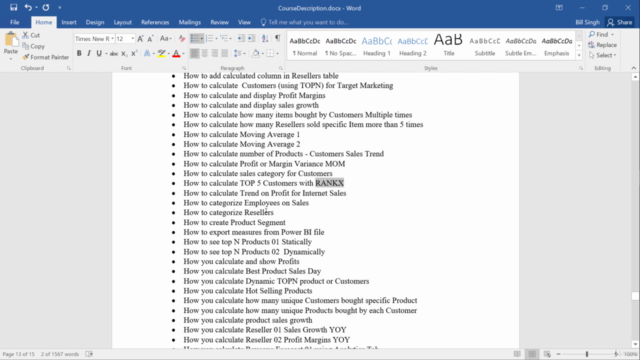Click the Share button
640x360 pixels.
click(620, 22)
